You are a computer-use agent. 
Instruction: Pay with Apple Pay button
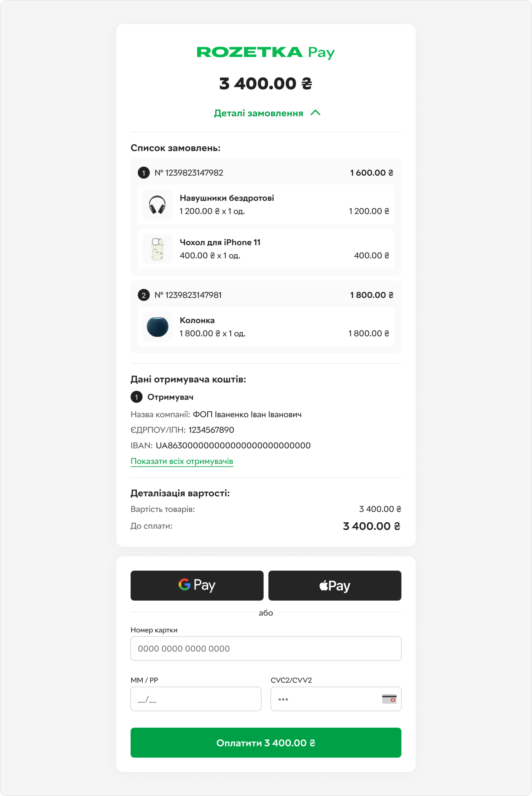click(x=335, y=585)
